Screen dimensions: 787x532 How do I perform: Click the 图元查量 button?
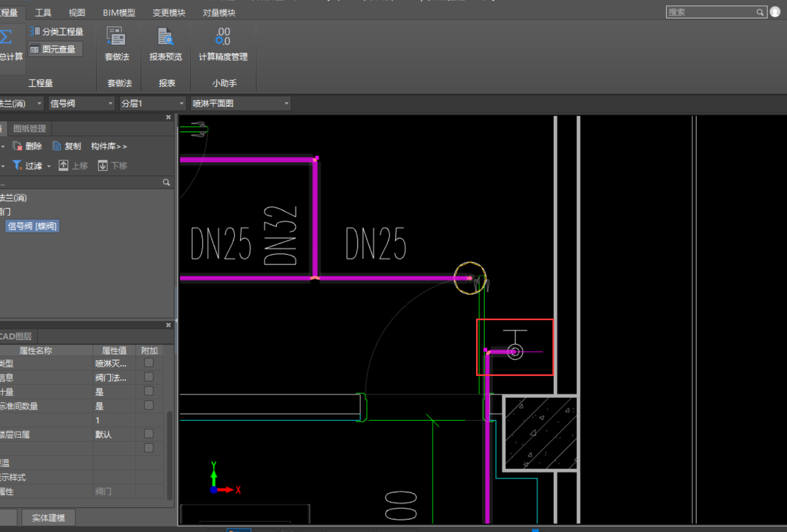(55, 49)
